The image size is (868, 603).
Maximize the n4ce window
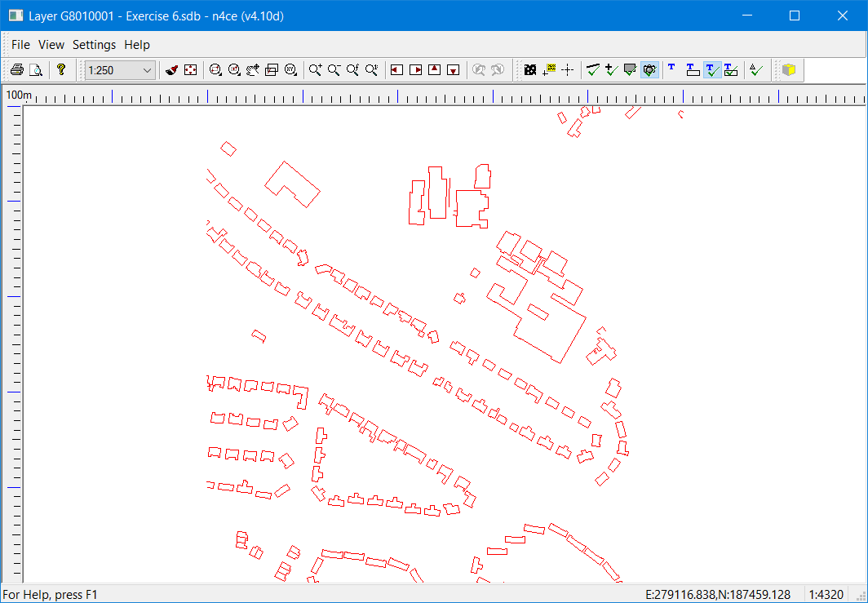click(x=795, y=16)
